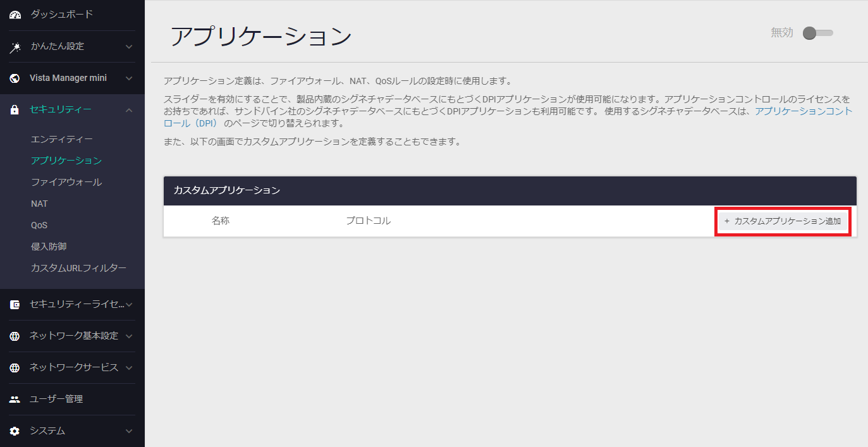Click the カスタムアプリケーション追加 button
The width and height of the screenshot is (868, 447).
(783, 221)
